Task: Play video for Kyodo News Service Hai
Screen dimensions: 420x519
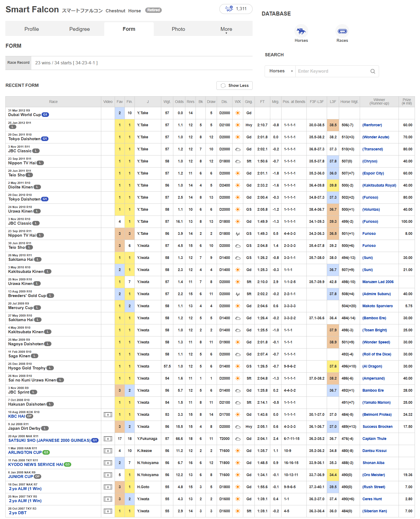Action: pyautogui.click(x=108, y=463)
